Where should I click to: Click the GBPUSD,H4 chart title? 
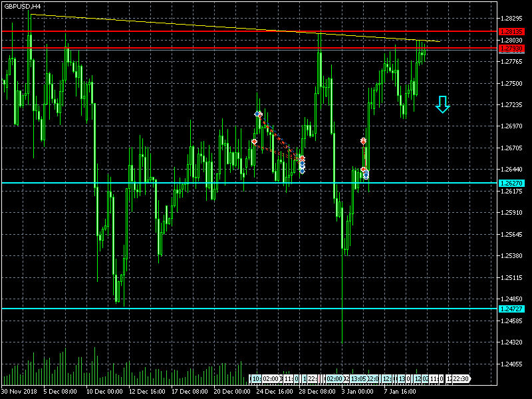[x=22, y=7]
